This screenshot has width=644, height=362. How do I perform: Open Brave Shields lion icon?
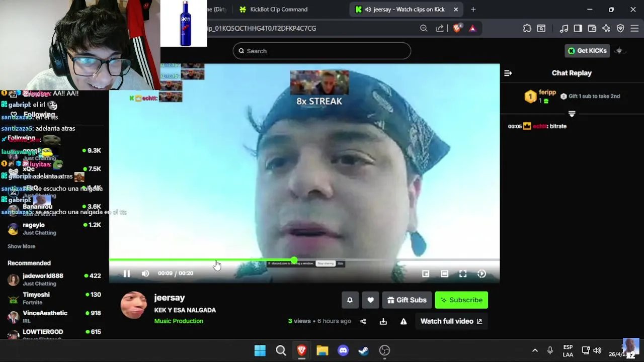pos(457,29)
